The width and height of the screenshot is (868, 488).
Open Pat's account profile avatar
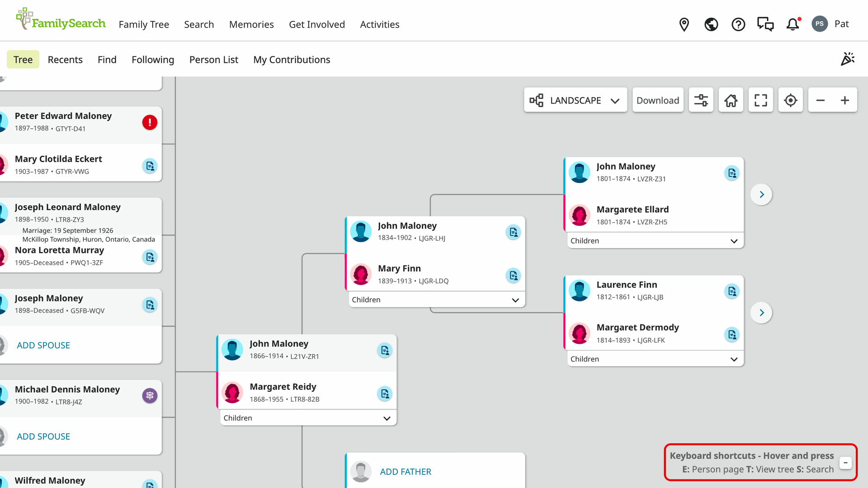click(820, 24)
